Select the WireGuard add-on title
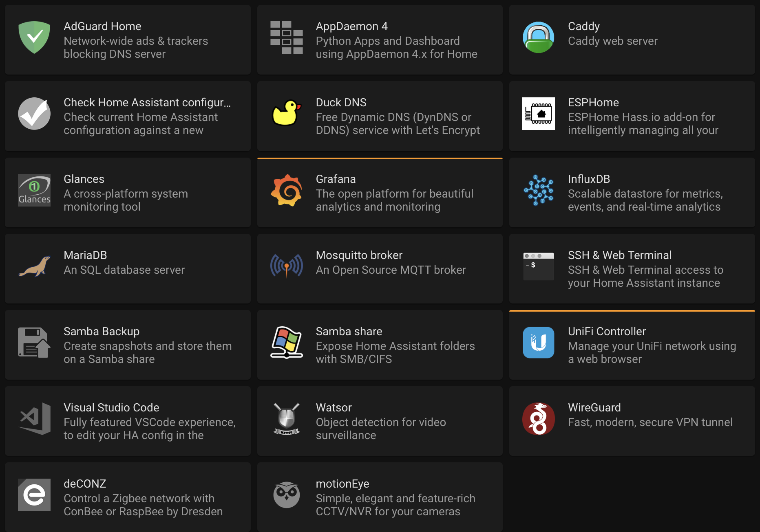 click(594, 408)
